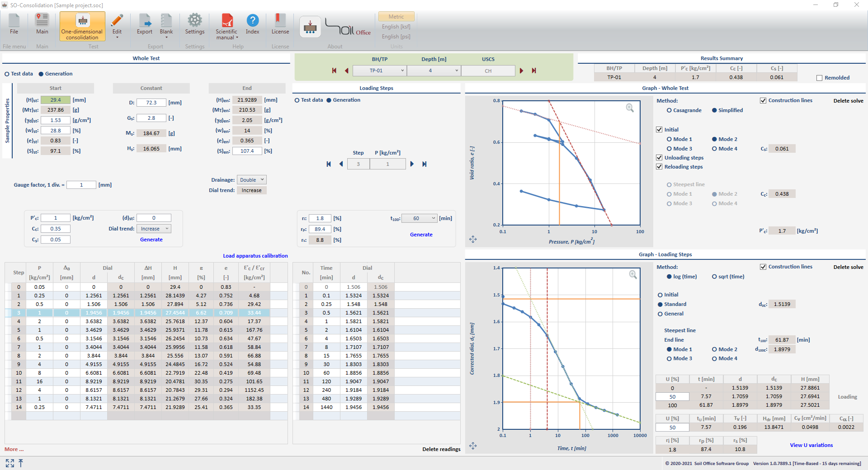The image size is (868, 470).
Task: Open the Scientific manual icon
Action: (x=226, y=21)
